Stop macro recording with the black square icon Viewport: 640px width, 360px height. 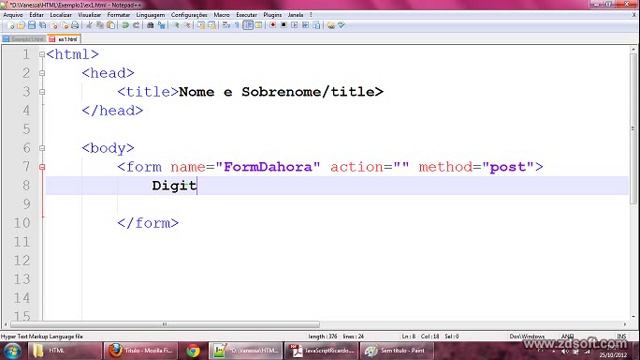coord(284,25)
